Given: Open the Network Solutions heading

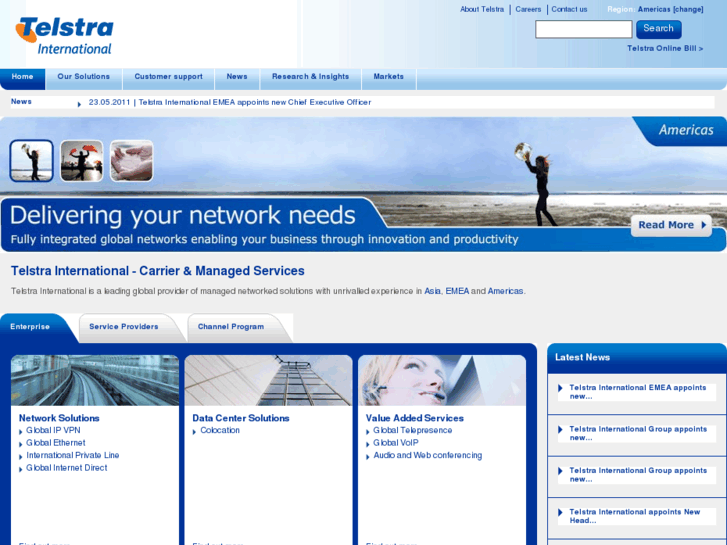Looking at the screenshot, I should pos(59,418).
